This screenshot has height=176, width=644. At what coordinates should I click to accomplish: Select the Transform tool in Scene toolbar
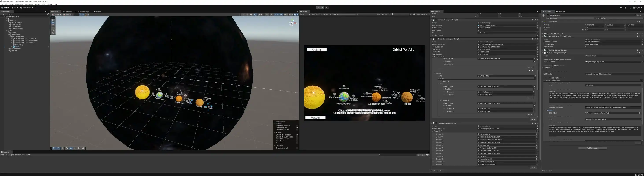[x=53, y=33]
